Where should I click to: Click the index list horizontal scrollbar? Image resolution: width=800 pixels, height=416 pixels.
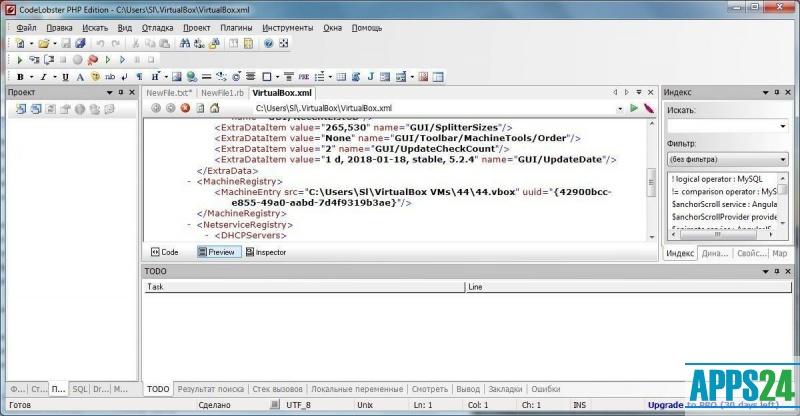point(722,234)
